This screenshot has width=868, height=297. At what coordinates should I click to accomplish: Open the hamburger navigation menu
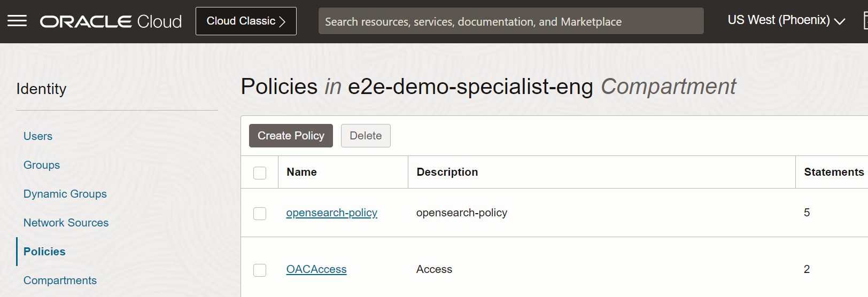pos(17,21)
